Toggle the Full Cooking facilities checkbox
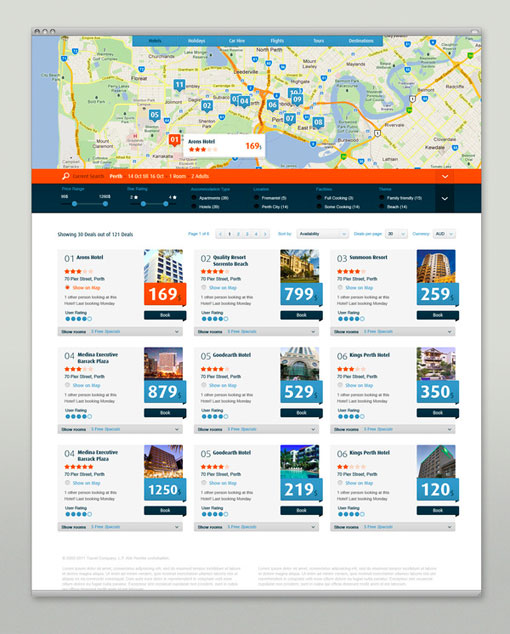 pyautogui.click(x=319, y=198)
